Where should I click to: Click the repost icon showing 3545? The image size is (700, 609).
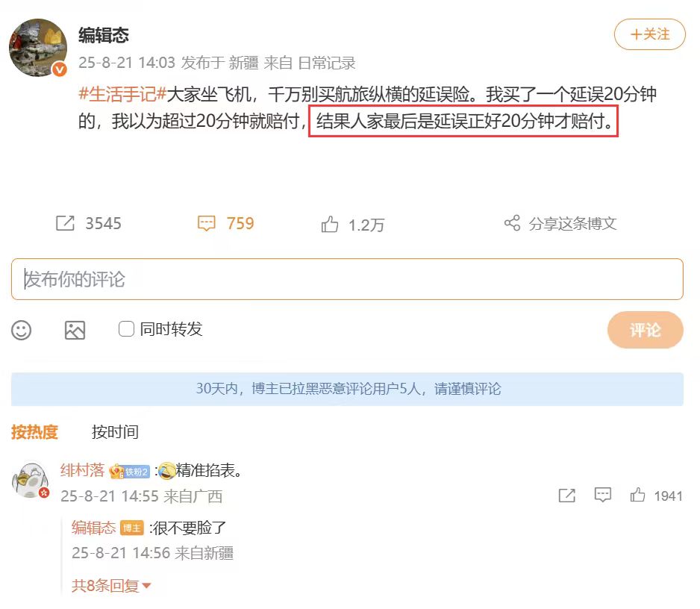[x=65, y=223]
